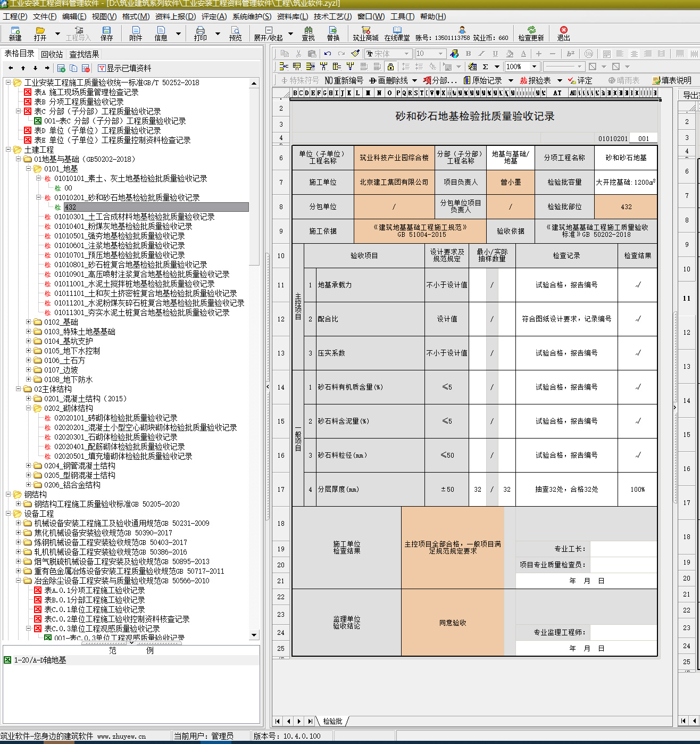
Task: Click the NO重新编号 button
Action: click(x=344, y=80)
